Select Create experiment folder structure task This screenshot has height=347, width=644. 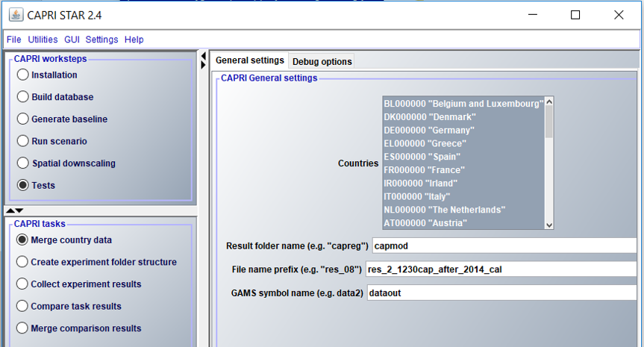click(x=22, y=262)
